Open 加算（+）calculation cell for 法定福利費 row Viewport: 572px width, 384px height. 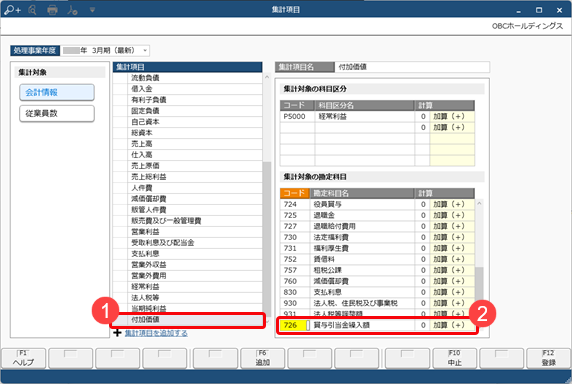coord(452,237)
